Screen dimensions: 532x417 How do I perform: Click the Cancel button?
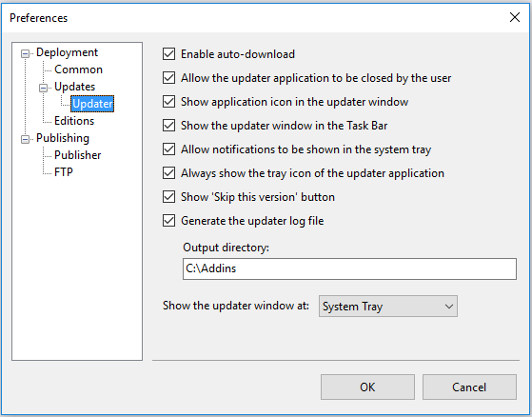coord(469,387)
